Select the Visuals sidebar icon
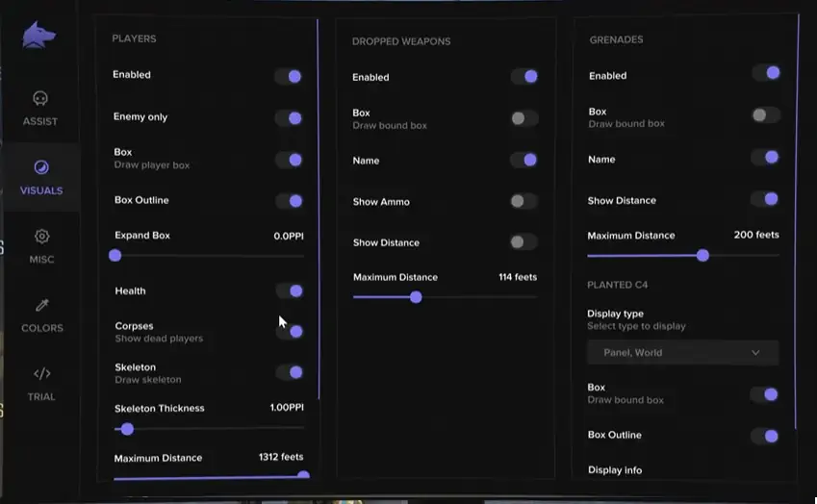Image resolution: width=817 pixels, height=504 pixels. 41,167
